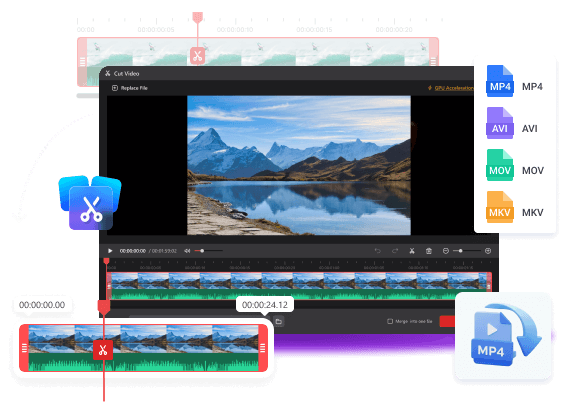Click the left red trim handle of the enlarged clip
The height and width of the screenshot is (414, 580).
[24, 348]
